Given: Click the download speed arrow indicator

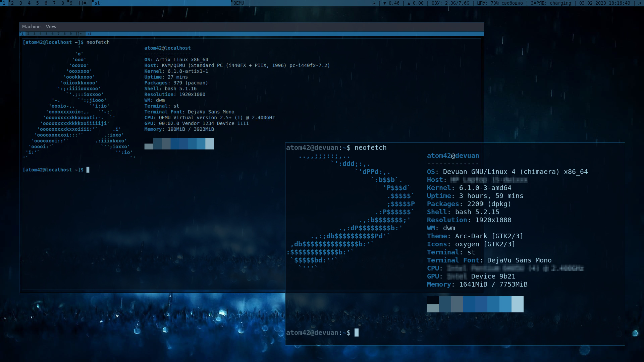Looking at the screenshot, I should [385, 3].
